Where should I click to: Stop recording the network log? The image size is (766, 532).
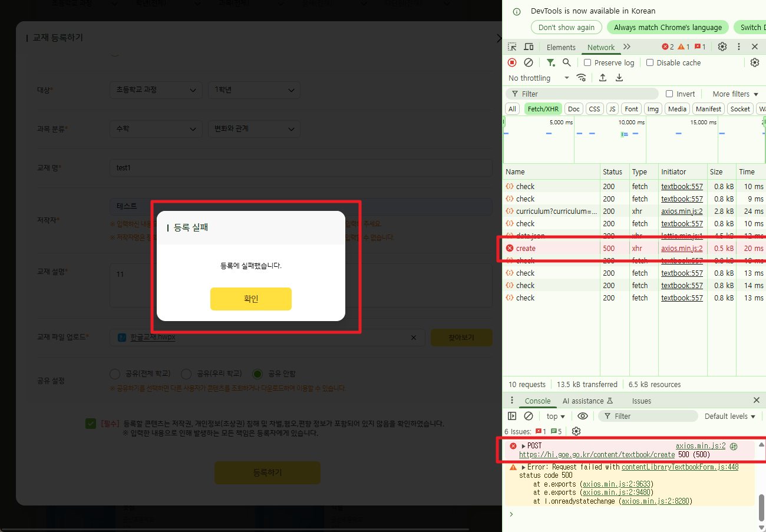(x=512, y=62)
